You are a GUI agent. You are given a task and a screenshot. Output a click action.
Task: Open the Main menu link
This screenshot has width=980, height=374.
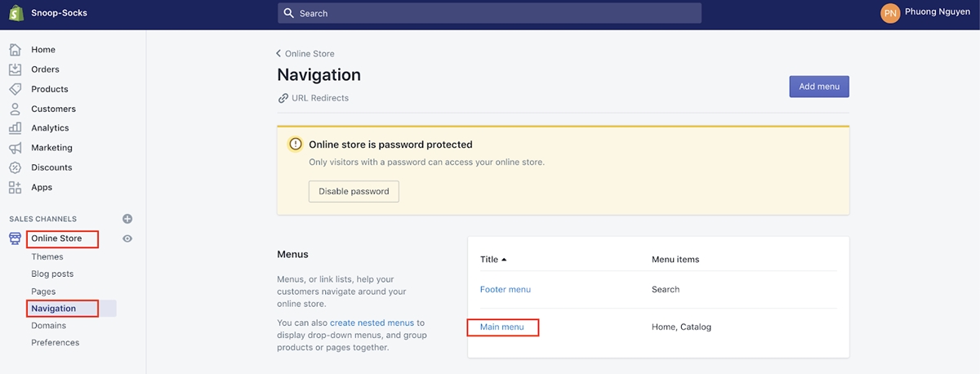501,327
